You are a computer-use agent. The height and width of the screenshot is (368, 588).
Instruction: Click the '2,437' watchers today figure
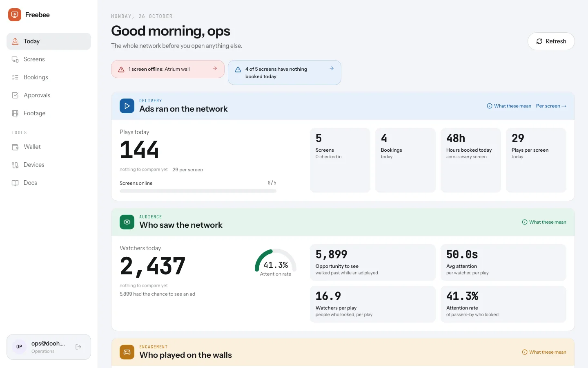(153, 267)
